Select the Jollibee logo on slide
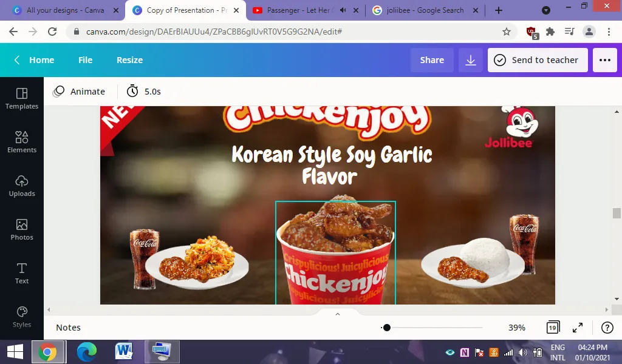The height and width of the screenshot is (364, 622). [511, 127]
